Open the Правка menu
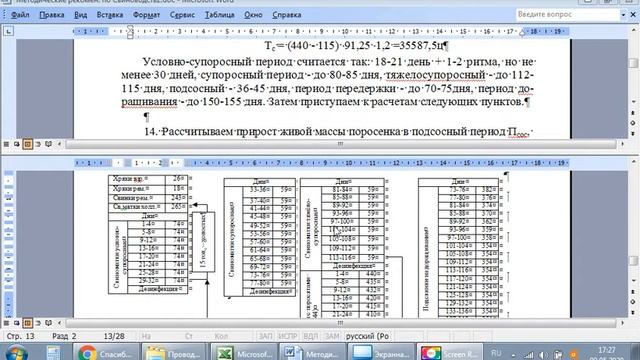The image size is (640, 360). (x=52, y=15)
